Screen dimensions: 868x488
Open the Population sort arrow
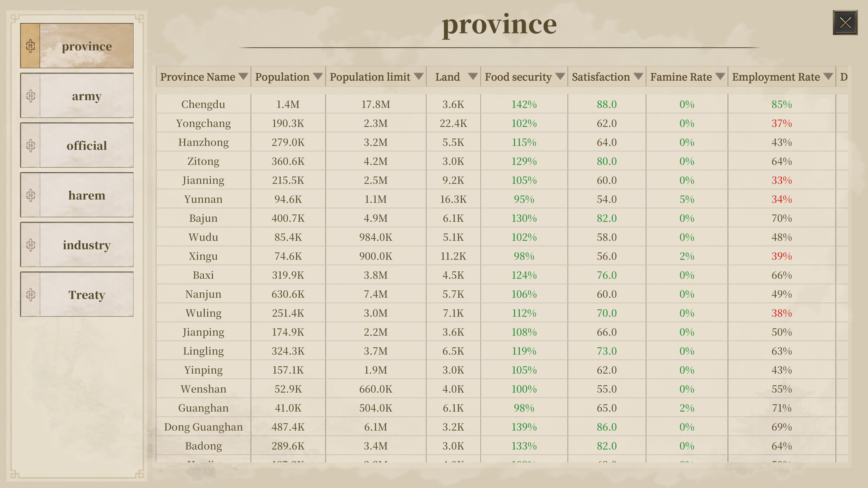pyautogui.click(x=317, y=76)
